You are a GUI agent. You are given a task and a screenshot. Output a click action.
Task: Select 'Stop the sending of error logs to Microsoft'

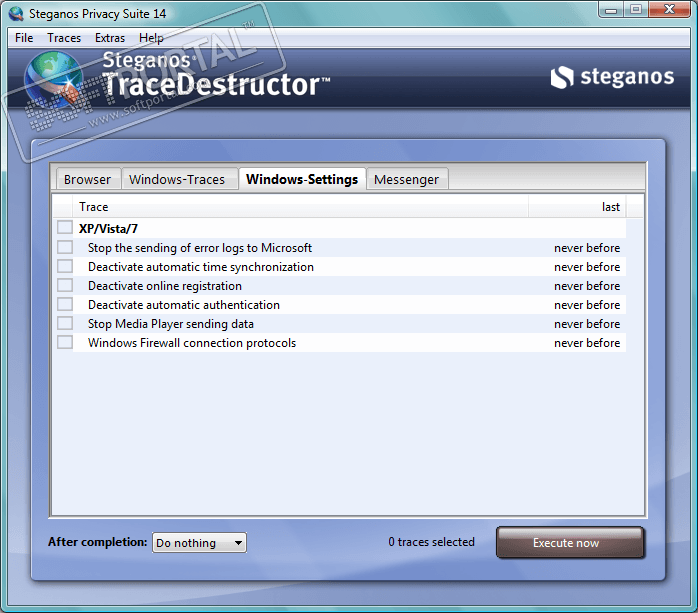200,248
